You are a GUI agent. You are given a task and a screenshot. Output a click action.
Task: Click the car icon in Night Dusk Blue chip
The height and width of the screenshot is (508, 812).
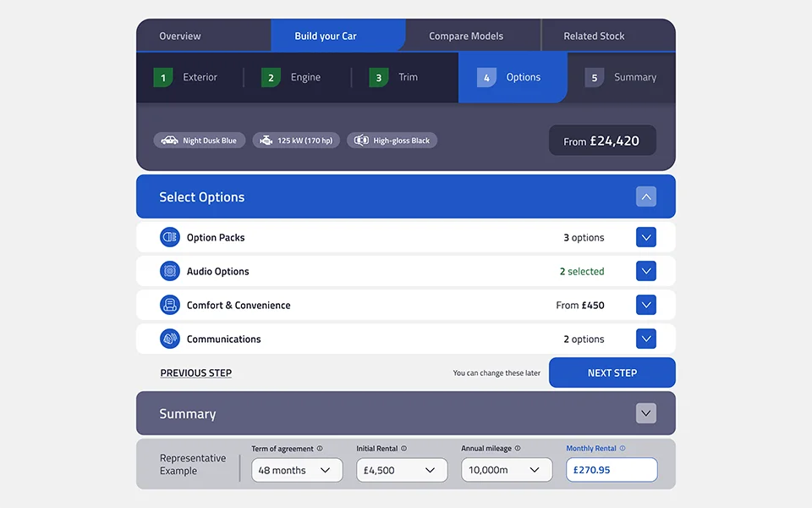tap(170, 141)
